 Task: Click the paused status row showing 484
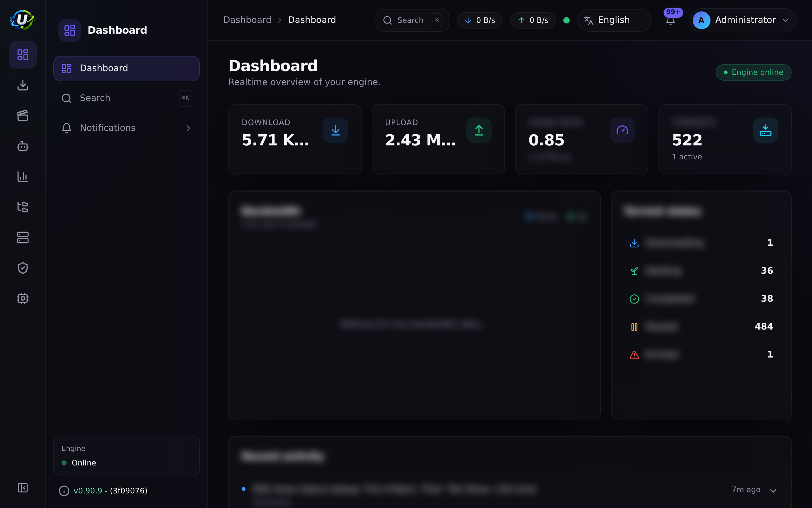coord(701,327)
